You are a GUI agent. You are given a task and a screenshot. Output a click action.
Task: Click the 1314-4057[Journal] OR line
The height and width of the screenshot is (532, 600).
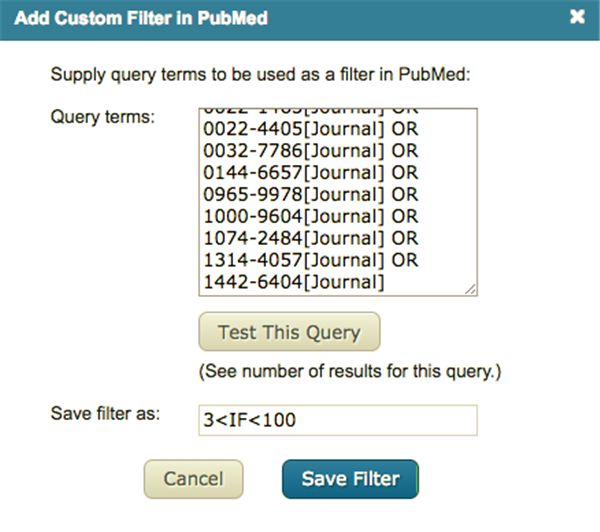click(309, 261)
